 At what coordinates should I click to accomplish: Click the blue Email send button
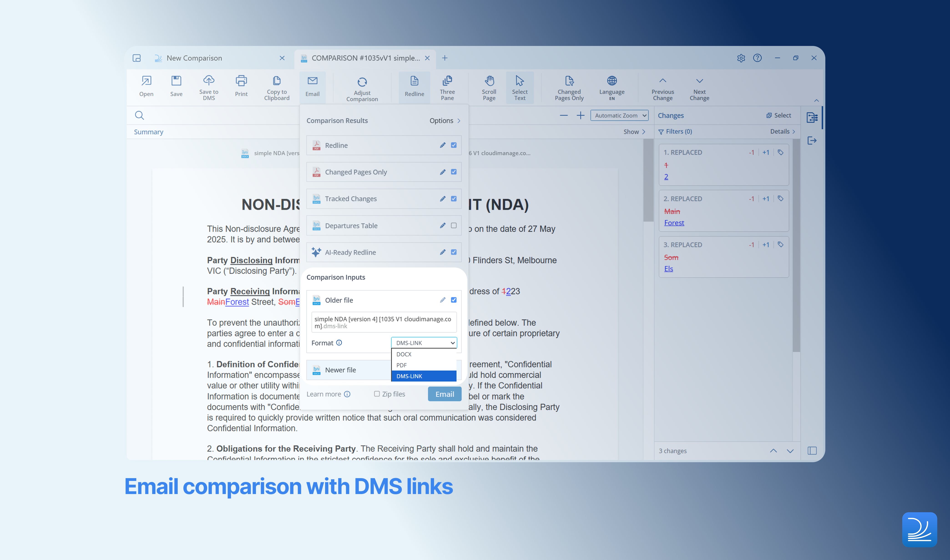[445, 394]
